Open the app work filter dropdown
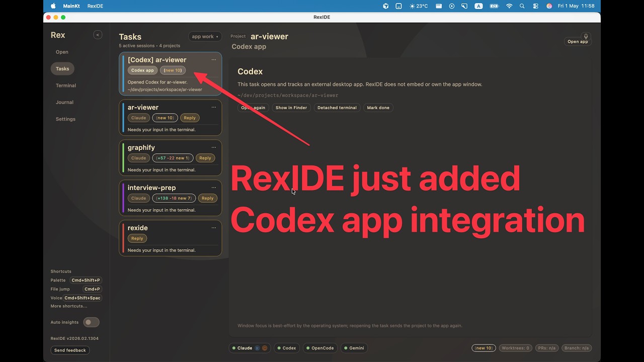 point(205,37)
